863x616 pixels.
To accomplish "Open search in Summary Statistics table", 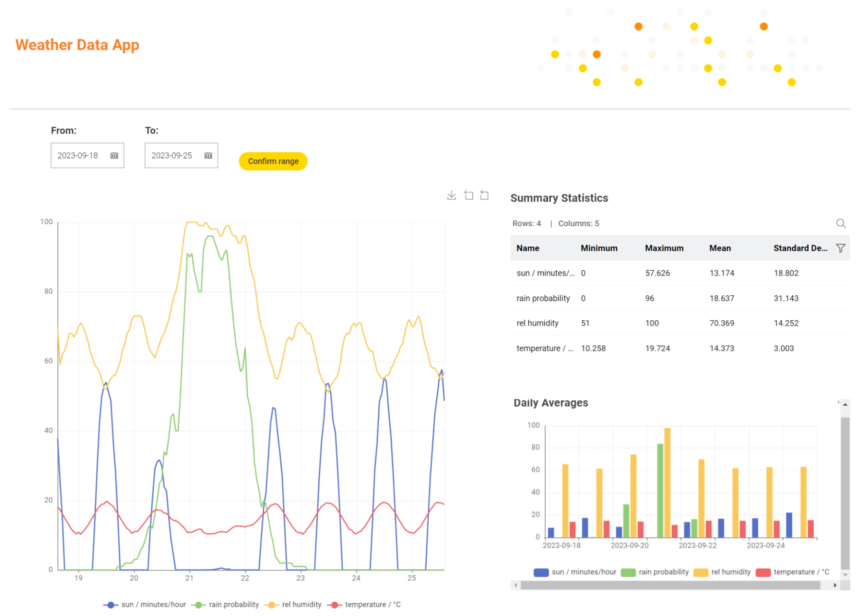I will [841, 223].
